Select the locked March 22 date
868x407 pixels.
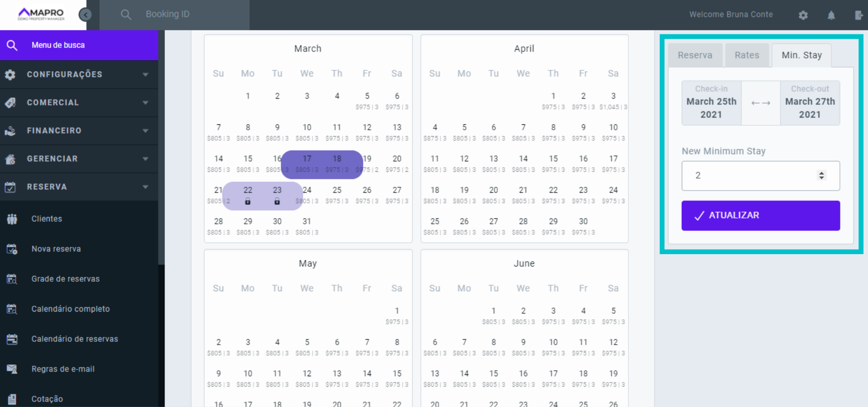point(248,195)
